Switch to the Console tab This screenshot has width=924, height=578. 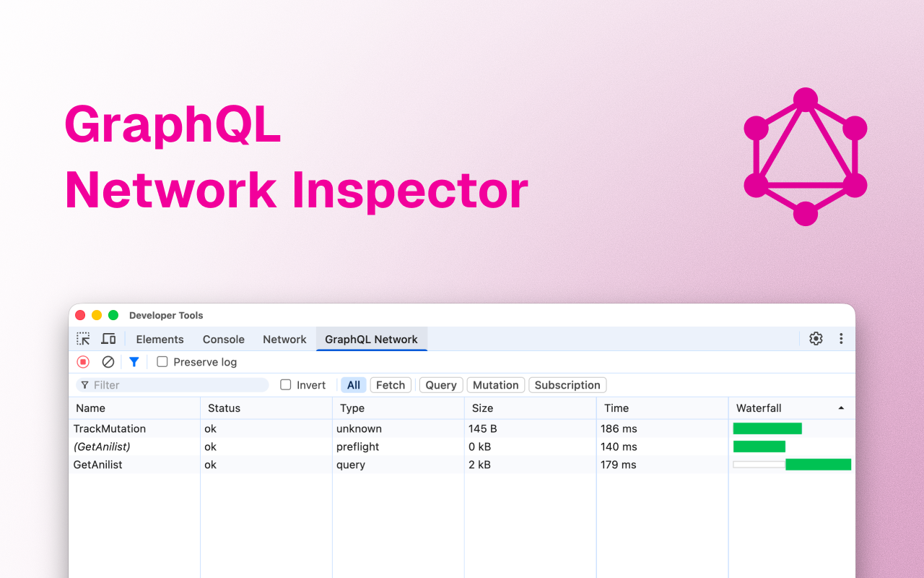(223, 340)
